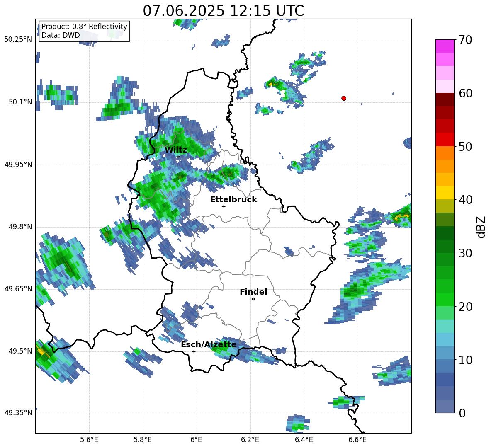Click the red dot marker on the map
The width and height of the screenshot is (491, 448).
pos(344,98)
